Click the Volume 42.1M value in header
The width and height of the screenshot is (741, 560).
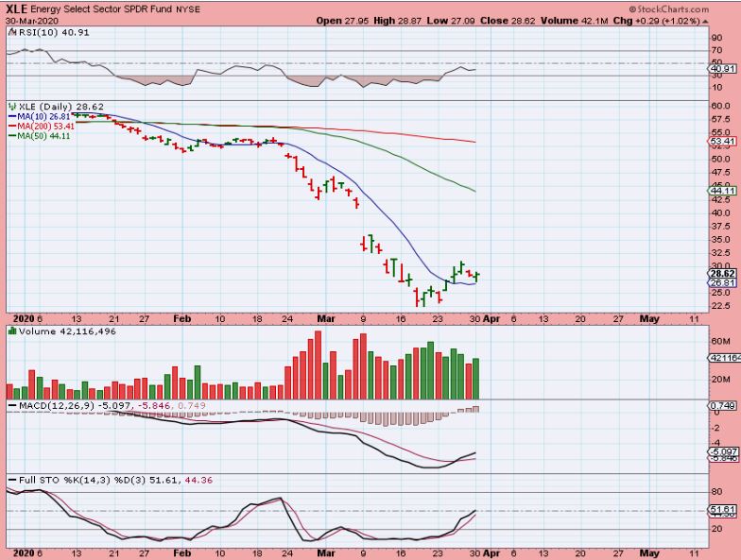tap(575, 21)
